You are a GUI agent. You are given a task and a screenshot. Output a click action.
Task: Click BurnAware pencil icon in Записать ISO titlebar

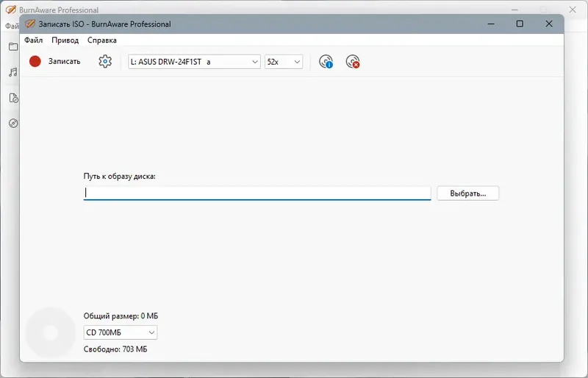pos(29,24)
